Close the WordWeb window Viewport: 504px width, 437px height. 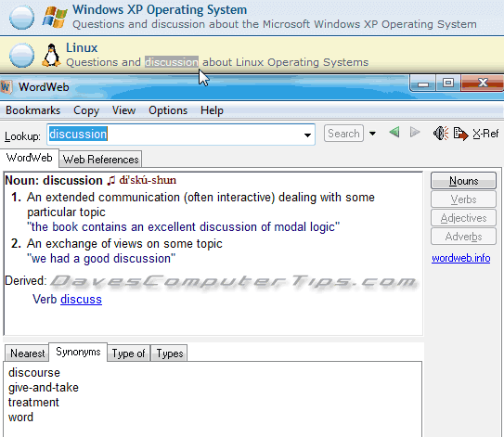(x=483, y=84)
